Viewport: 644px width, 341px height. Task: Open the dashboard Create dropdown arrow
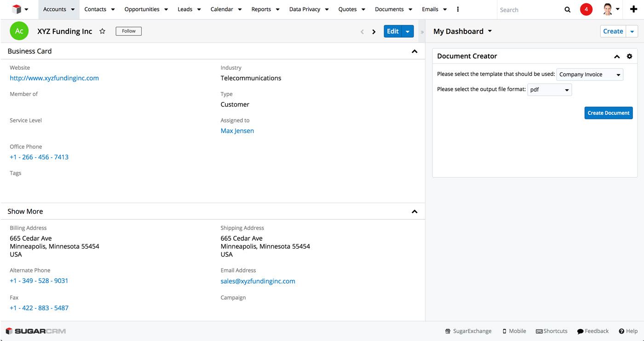click(x=632, y=31)
